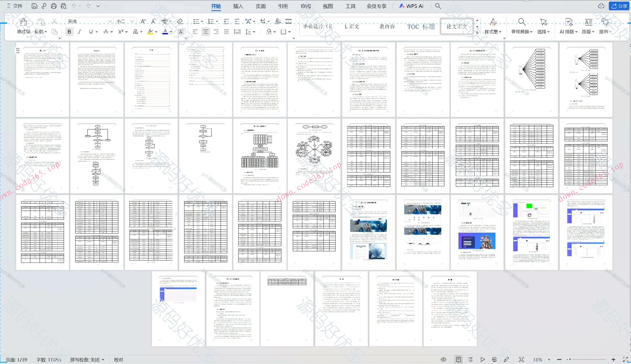Toggle italic formatting
The height and width of the screenshot is (364, 631).
click(79, 32)
